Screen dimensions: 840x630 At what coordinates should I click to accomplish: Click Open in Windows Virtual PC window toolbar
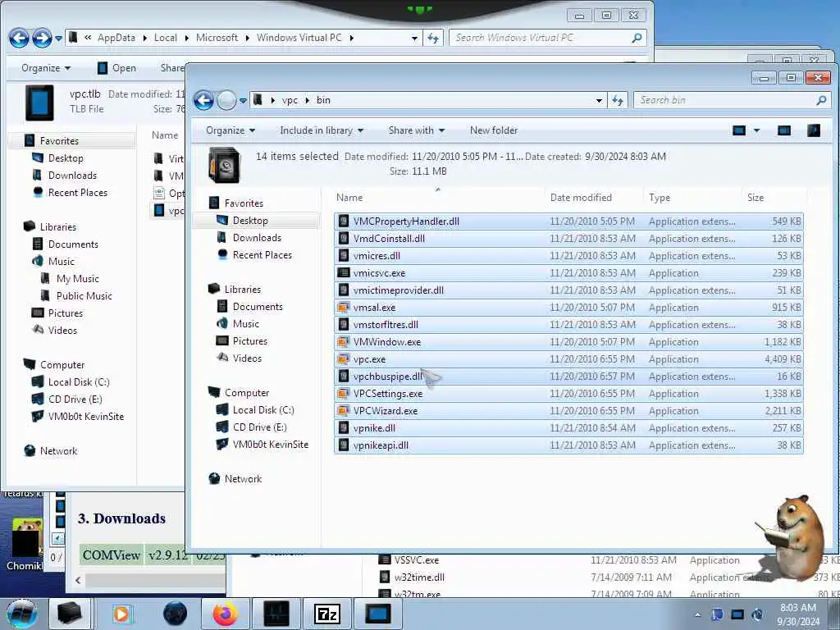click(116, 68)
